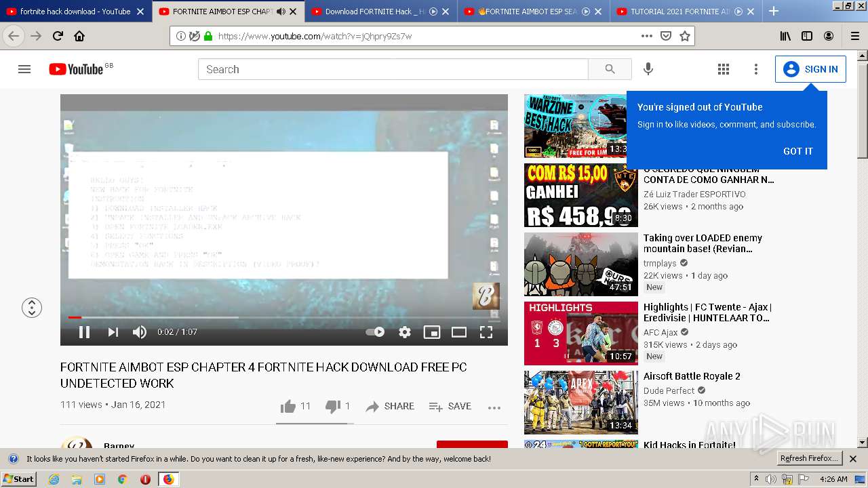The width and height of the screenshot is (868, 488).
Task: Close the Firefox notification bar
Action: click(853, 459)
